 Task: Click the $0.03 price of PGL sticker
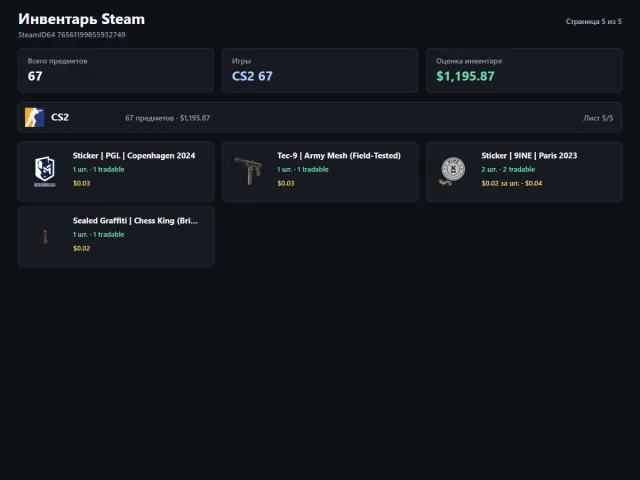[x=82, y=183]
